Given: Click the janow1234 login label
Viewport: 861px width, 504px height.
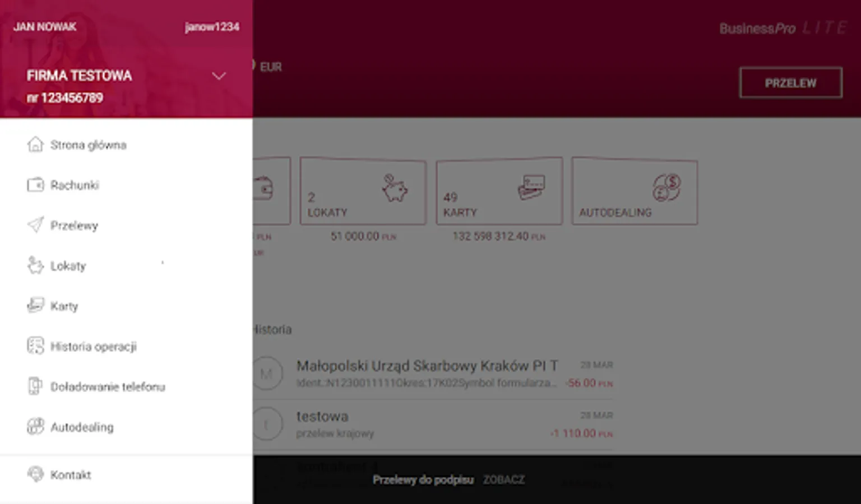Looking at the screenshot, I should [212, 27].
